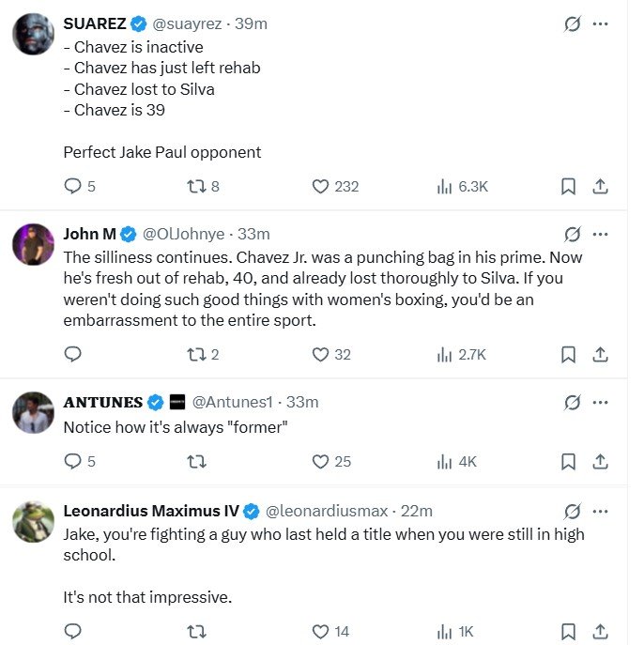Share Leonardius Maximus IV's tweet
644x645 pixels.
point(601,631)
